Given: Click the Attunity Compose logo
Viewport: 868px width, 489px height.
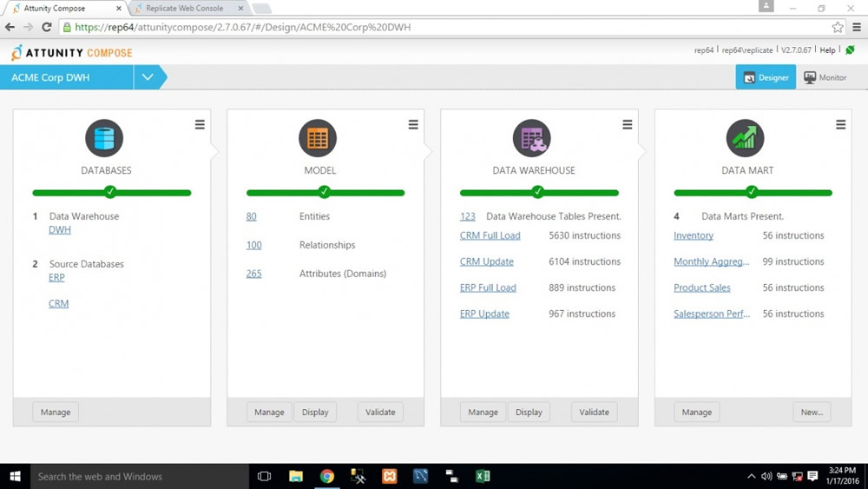Looking at the screenshot, I should click(71, 53).
